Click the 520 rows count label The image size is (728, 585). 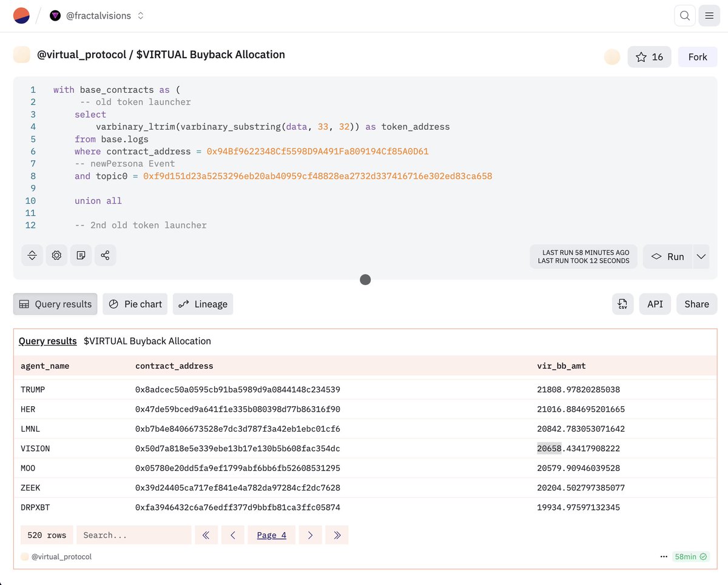click(x=47, y=535)
